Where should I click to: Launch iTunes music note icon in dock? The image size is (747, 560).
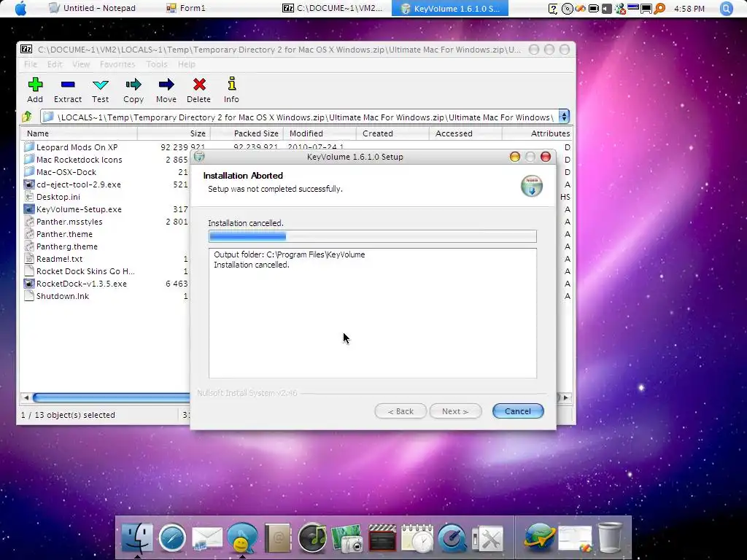click(312, 538)
